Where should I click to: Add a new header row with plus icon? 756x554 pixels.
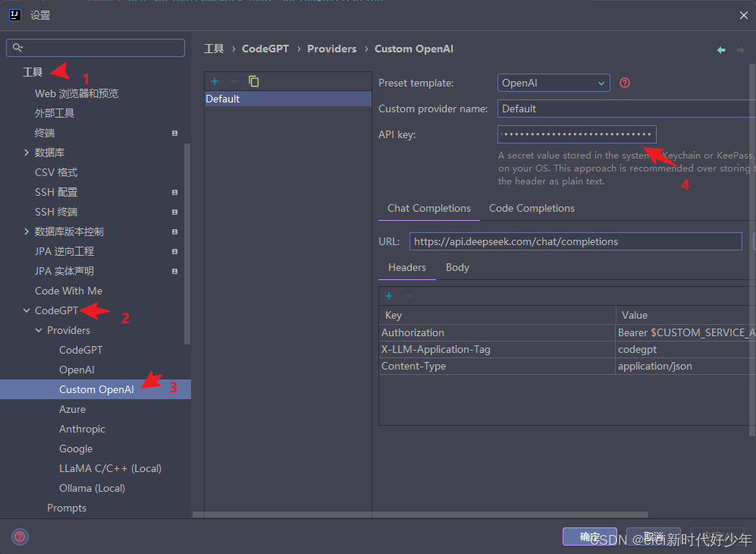(389, 296)
